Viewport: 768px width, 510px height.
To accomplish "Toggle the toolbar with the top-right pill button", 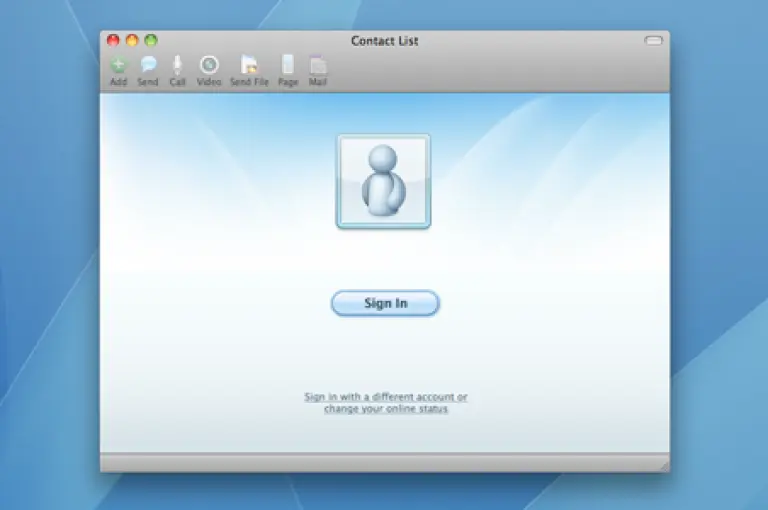I will pos(653,41).
